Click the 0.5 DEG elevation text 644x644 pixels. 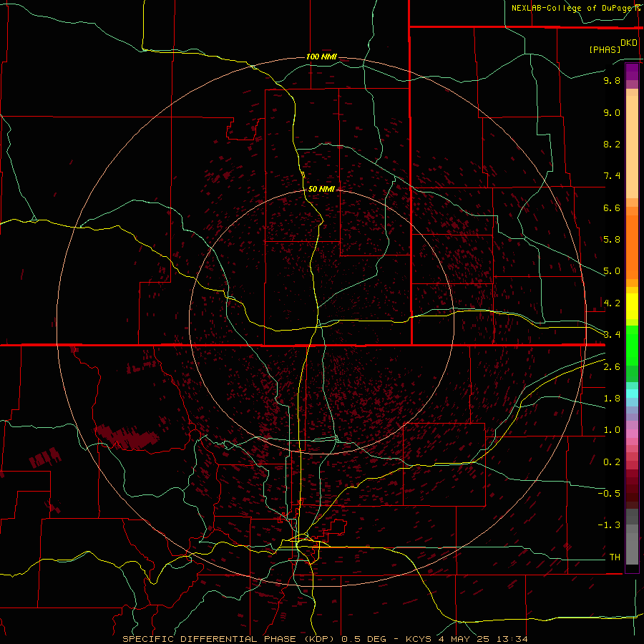(364, 639)
